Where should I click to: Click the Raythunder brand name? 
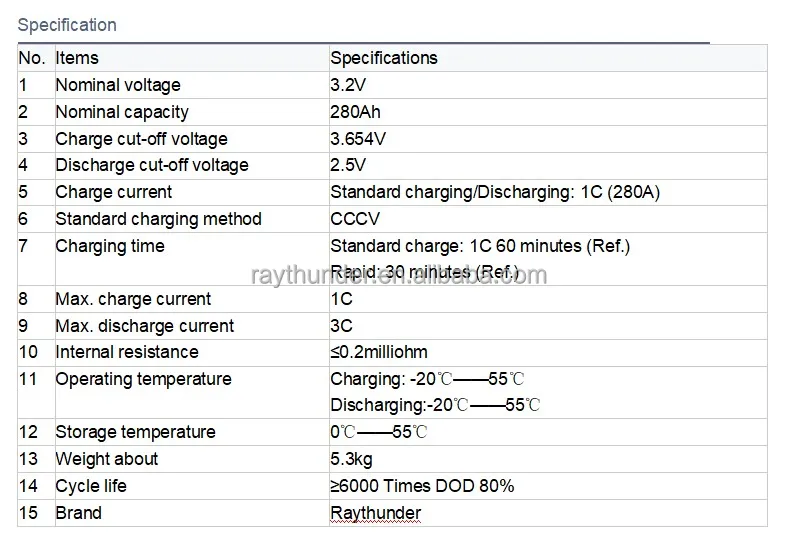pyautogui.click(x=376, y=513)
